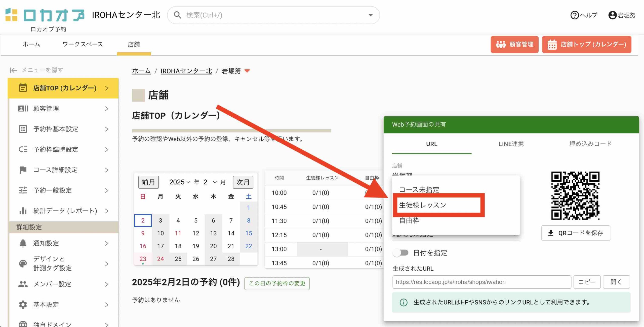The image size is (644, 327).
Task: Click the メニューを隠す collapse arrow icon
Action: (13, 70)
